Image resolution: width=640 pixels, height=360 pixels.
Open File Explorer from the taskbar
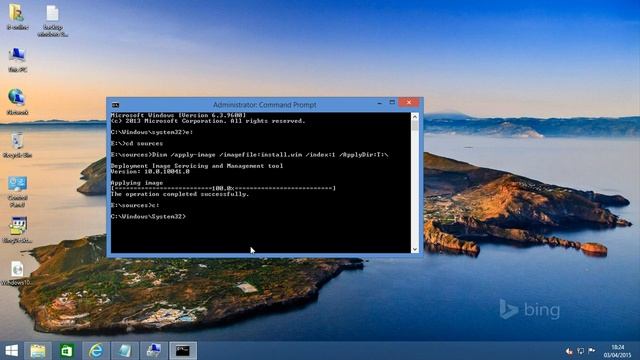pos(38,351)
